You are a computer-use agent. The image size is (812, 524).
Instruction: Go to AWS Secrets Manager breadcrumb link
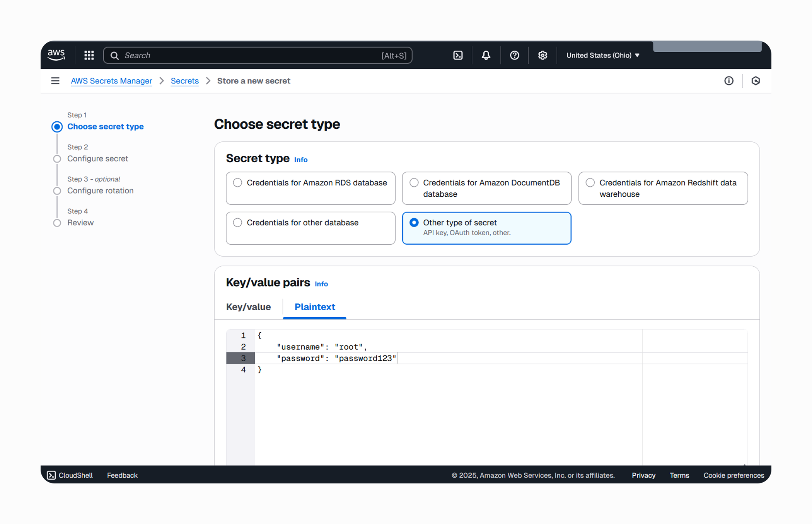coord(111,81)
